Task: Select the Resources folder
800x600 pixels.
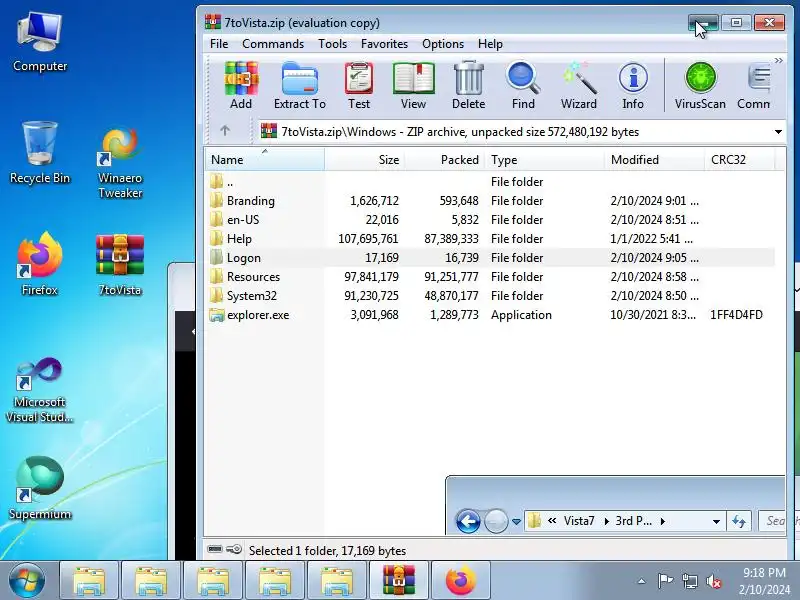Action: [x=490, y=277]
